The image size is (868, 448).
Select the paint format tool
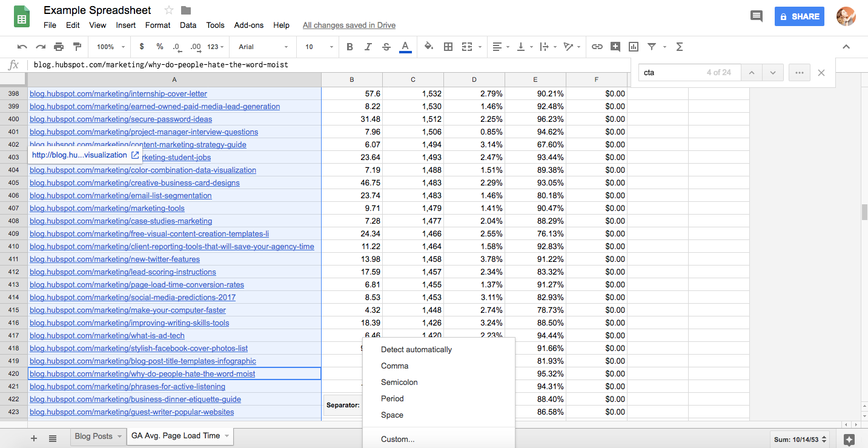click(77, 47)
